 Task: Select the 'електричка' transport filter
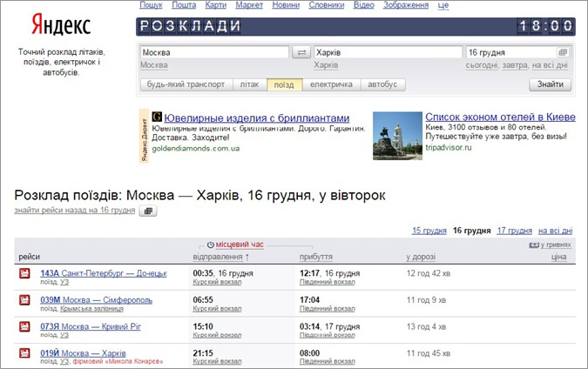(331, 84)
